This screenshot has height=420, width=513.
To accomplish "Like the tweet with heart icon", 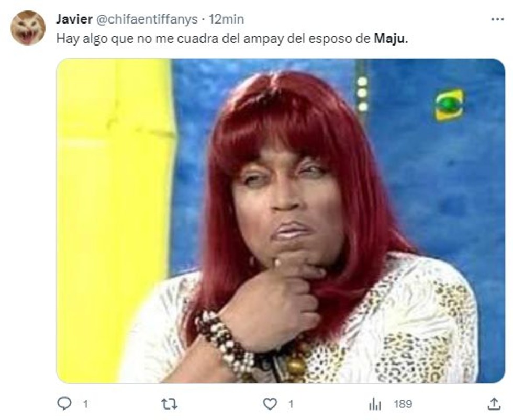I will click(270, 404).
